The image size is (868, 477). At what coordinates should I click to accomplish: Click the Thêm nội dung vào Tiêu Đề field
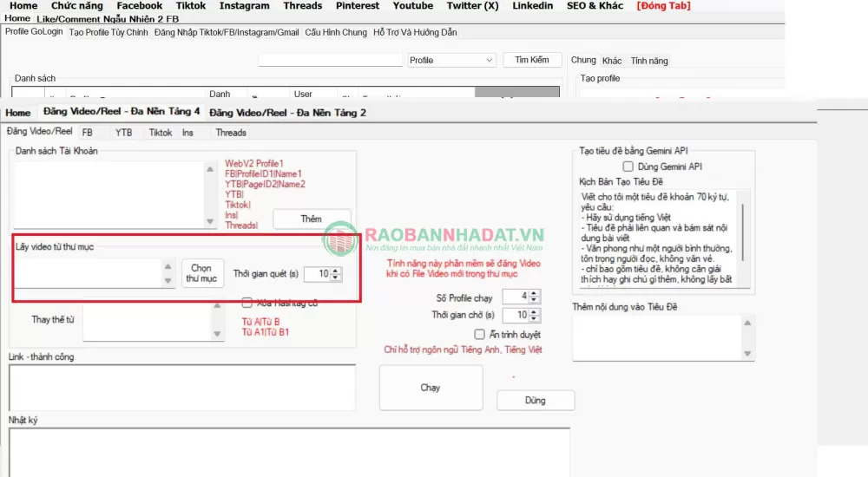(x=658, y=337)
